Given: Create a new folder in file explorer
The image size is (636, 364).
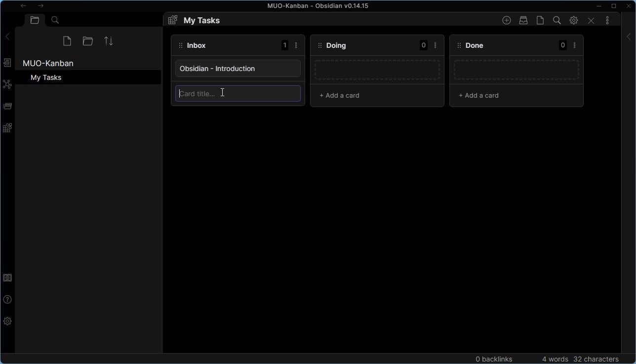Looking at the screenshot, I should (88, 41).
